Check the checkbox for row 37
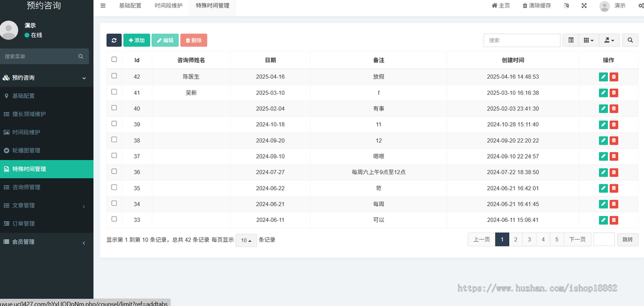Image resolution: width=644 pixels, height=306 pixels. 114,155
